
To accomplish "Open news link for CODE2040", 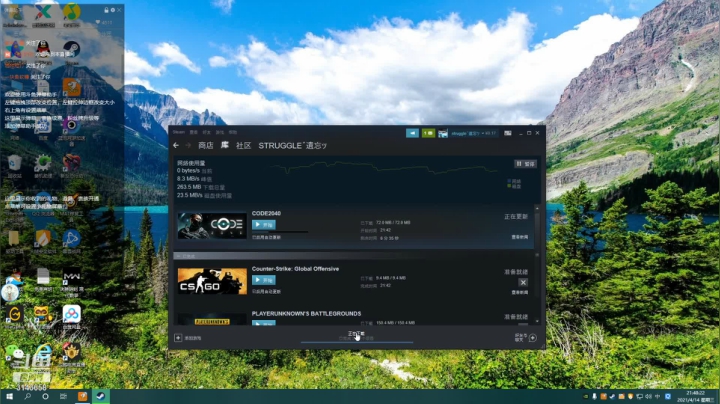I will pyautogui.click(x=520, y=237).
